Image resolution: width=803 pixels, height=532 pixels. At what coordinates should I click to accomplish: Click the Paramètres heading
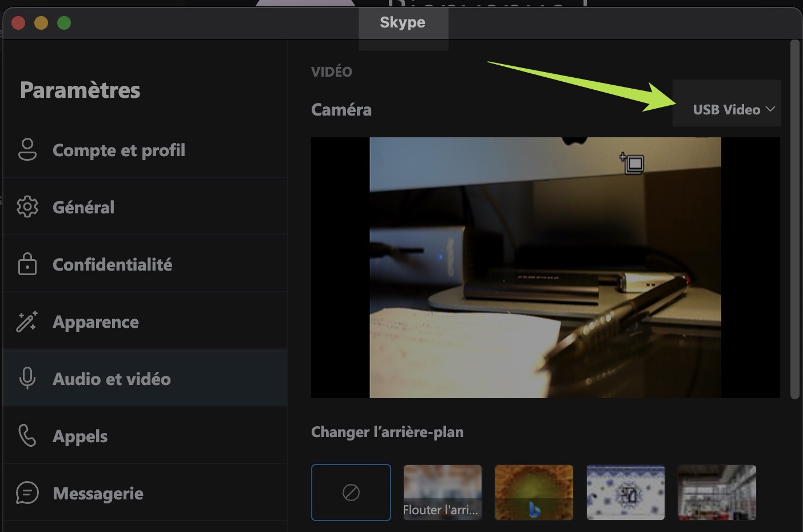click(80, 90)
